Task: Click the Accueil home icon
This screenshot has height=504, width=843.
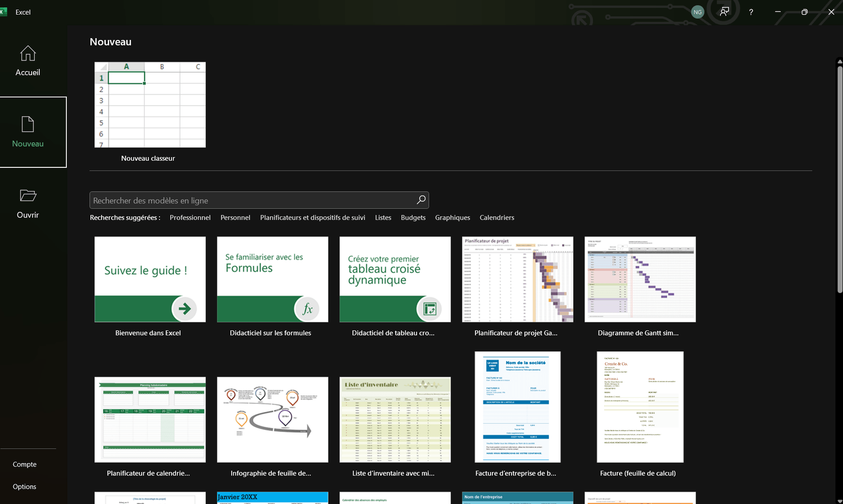Action: coord(28,53)
